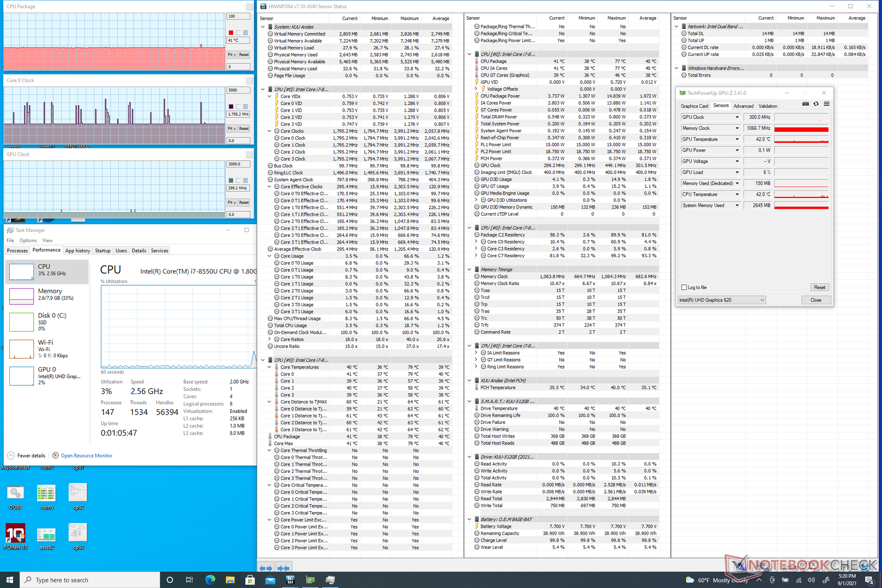
Task: Click Reset in Core 0 Clock graph
Action: tap(244, 128)
